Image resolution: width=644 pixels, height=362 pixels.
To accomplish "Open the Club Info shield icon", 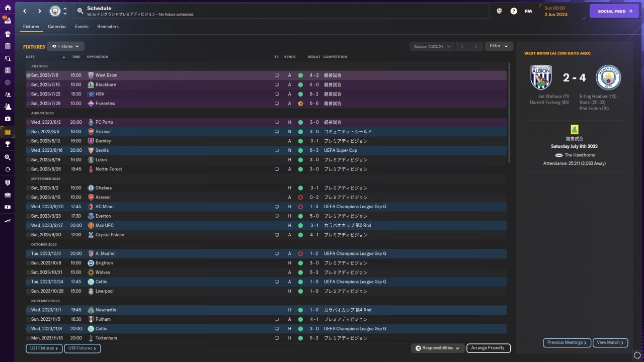I will (7, 183).
